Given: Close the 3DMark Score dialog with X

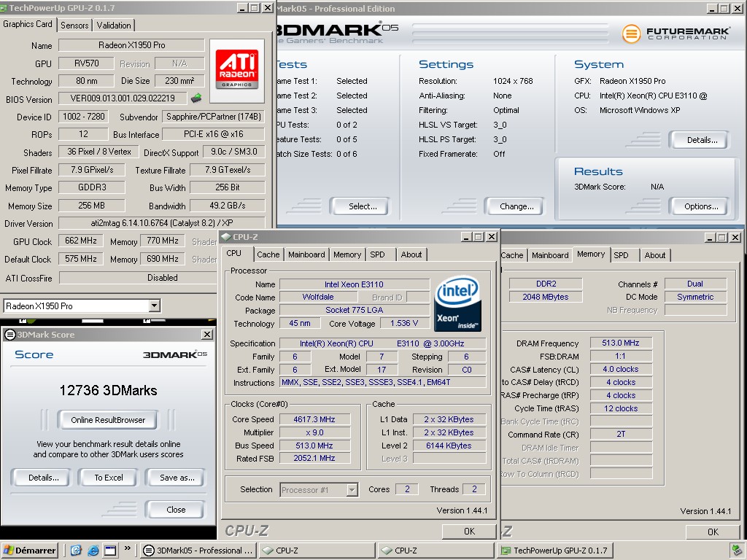Looking at the screenshot, I should click(x=206, y=335).
